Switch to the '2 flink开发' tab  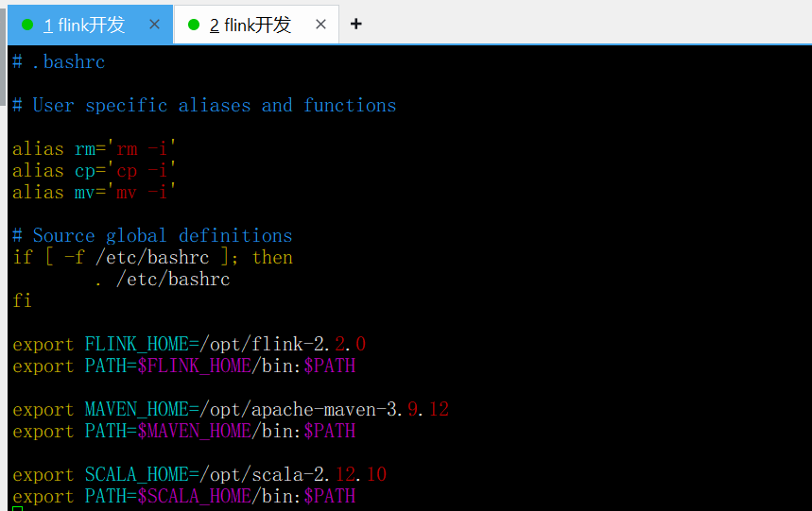pos(256,25)
